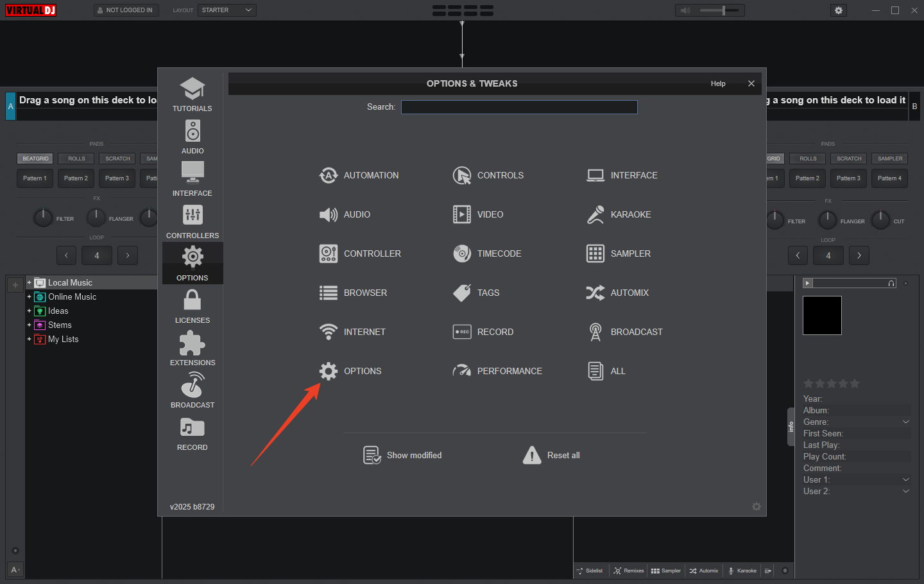The image size is (924, 584).
Task: Open the User 1 field dropdown arrow
Action: click(906, 479)
